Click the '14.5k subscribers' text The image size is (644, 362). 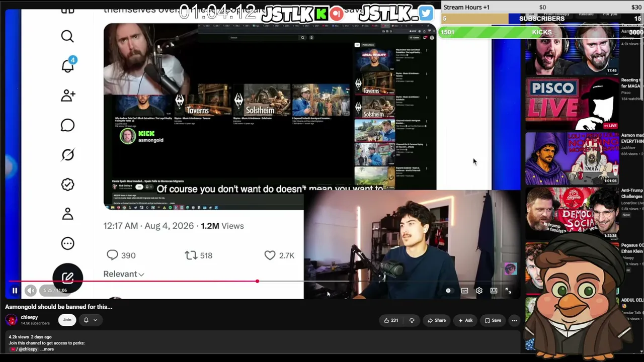[x=35, y=323]
